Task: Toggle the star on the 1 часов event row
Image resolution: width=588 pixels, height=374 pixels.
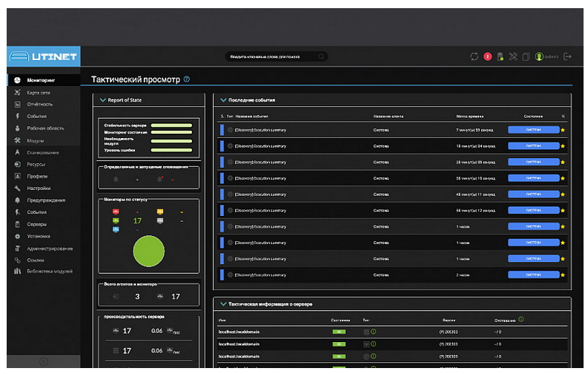Action: tap(563, 226)
